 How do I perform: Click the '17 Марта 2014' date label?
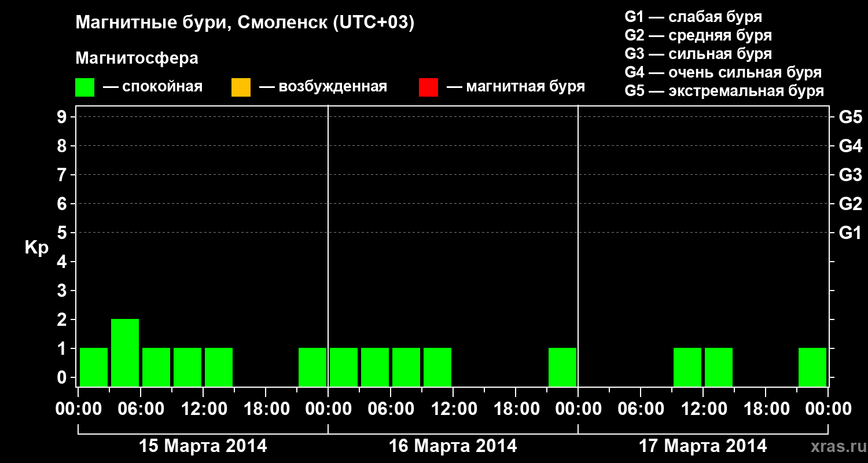703,446
